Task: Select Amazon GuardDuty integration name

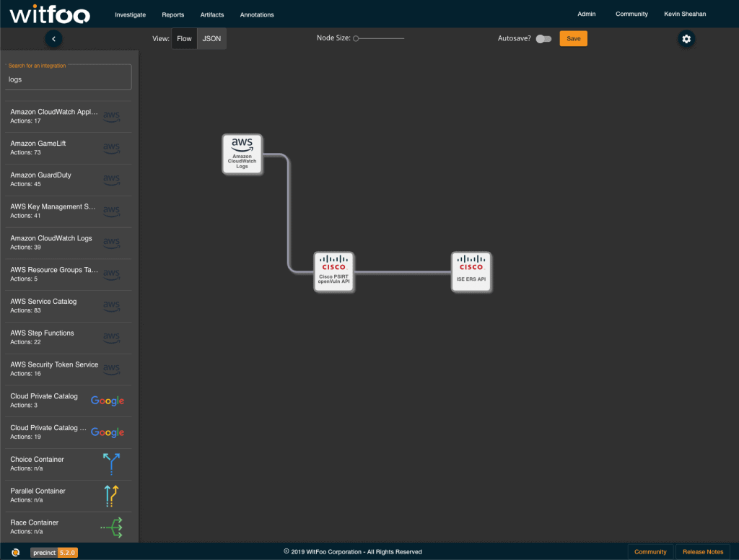Action: coord(41,175)
